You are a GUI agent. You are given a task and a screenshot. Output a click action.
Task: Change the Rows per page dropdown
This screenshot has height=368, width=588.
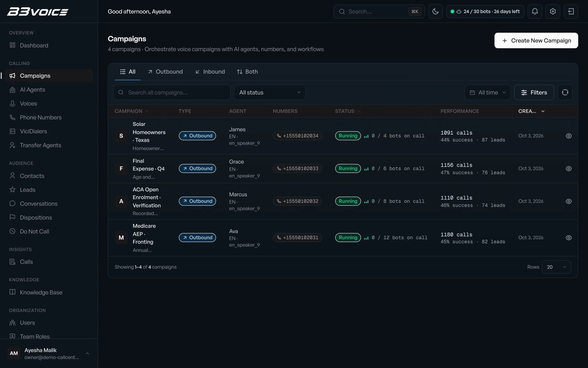[556, 267]
